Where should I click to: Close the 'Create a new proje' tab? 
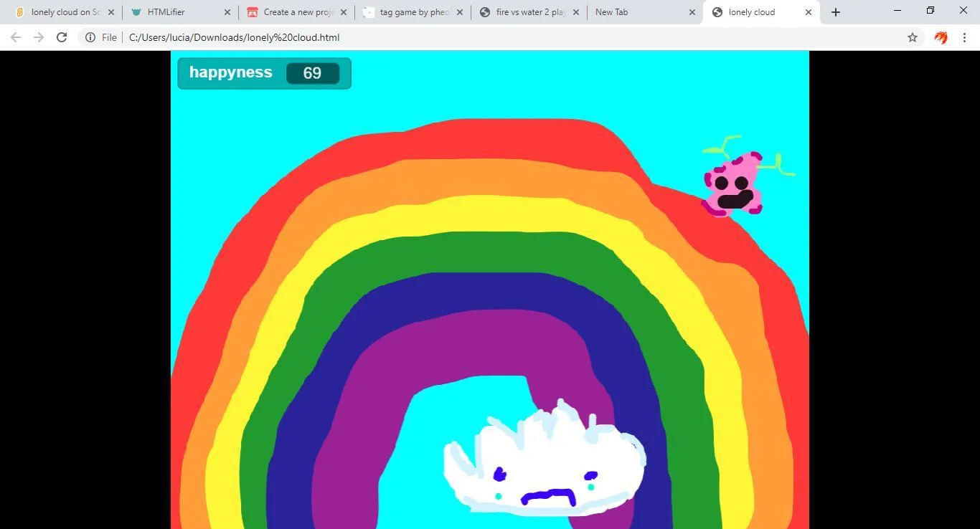[344, 12]
